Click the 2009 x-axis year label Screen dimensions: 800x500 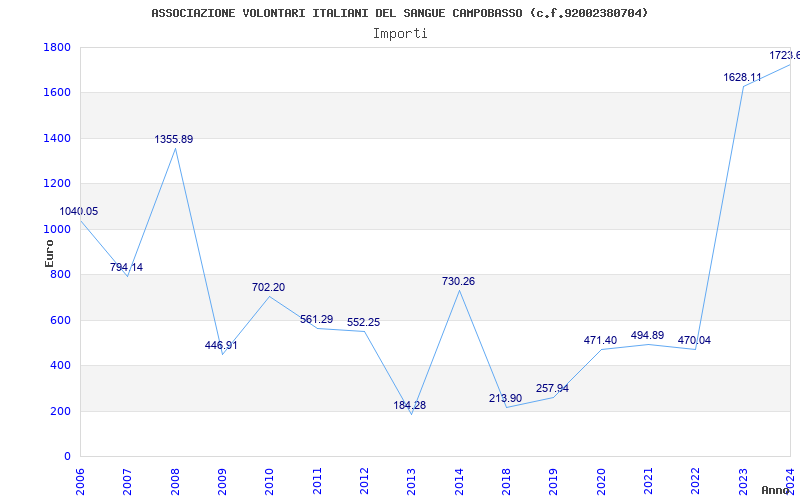coord(222,481)
